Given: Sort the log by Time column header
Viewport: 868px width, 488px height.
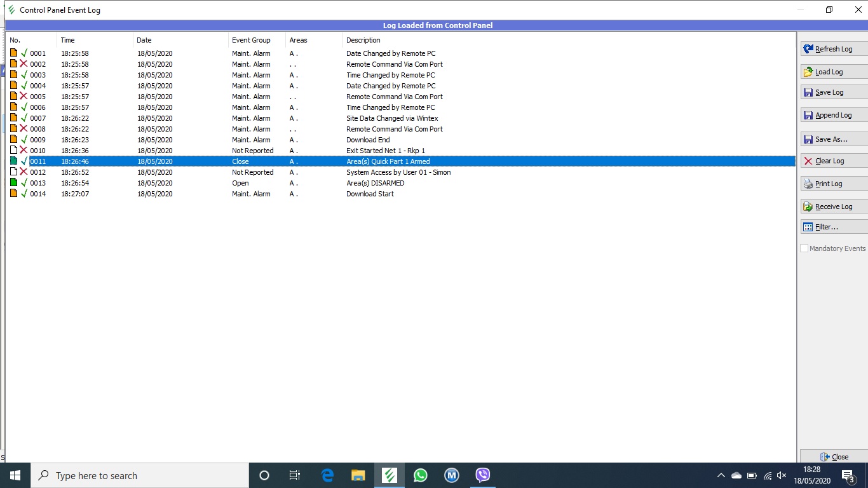Looking at the screenshot, I should (x=67, y=40).
